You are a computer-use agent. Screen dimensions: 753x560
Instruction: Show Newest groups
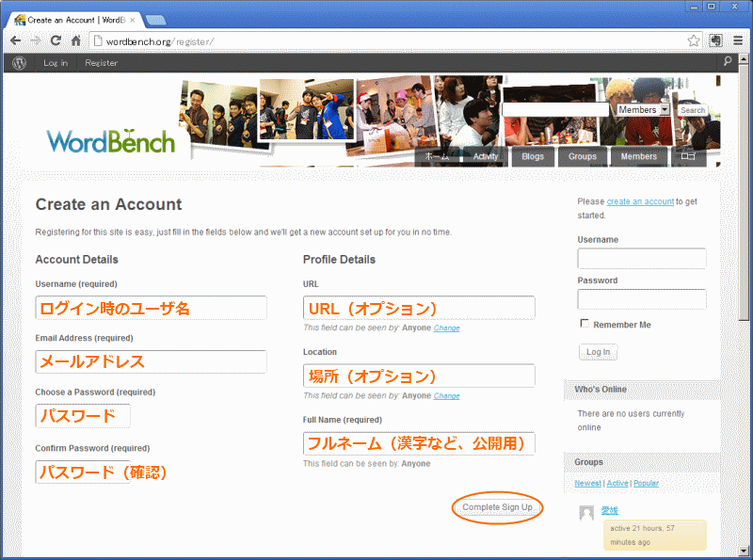(587, 483)
